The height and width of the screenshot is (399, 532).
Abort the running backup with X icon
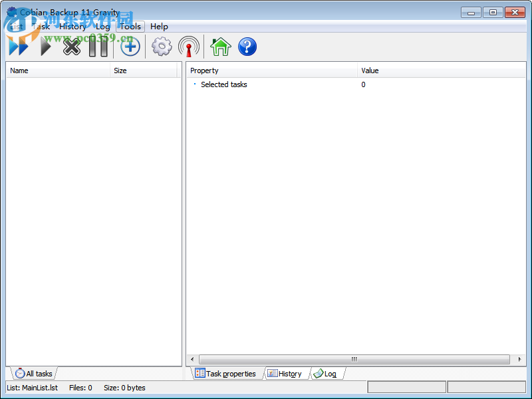pos(72,47)
